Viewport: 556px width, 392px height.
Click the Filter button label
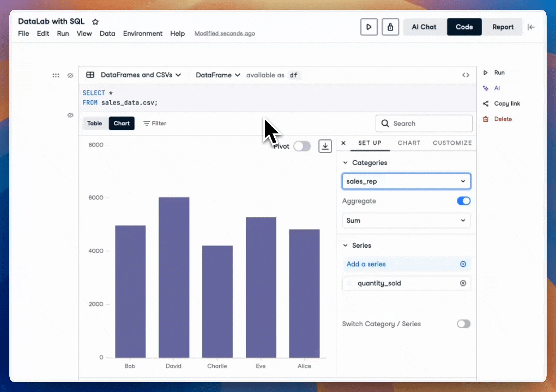tap(159, 123)
